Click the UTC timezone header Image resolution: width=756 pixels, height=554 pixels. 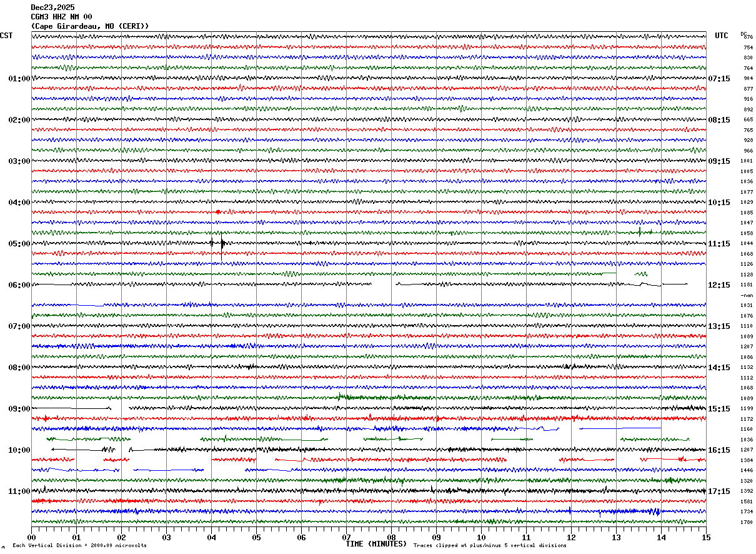[722, 36]
